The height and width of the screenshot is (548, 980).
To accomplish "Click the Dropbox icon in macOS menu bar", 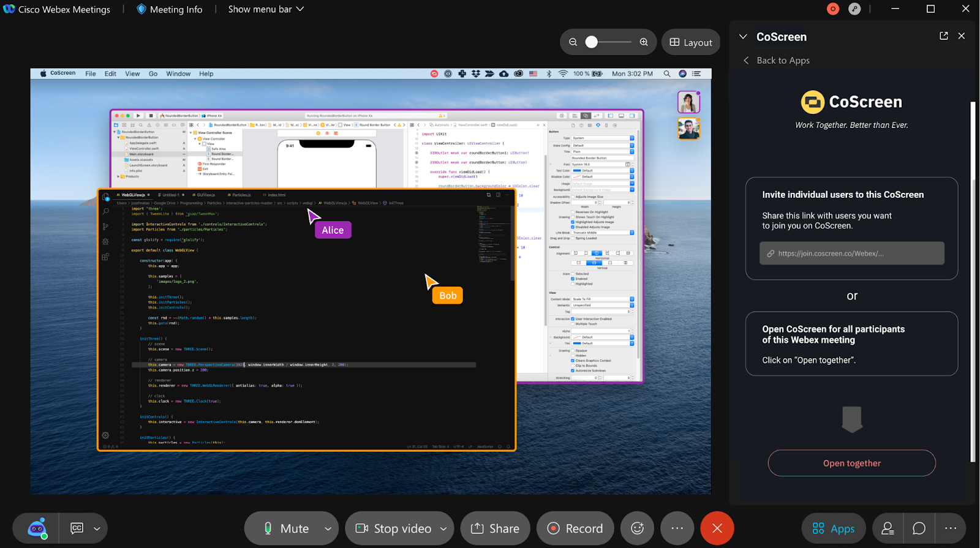I will click(x=475, y=73).
